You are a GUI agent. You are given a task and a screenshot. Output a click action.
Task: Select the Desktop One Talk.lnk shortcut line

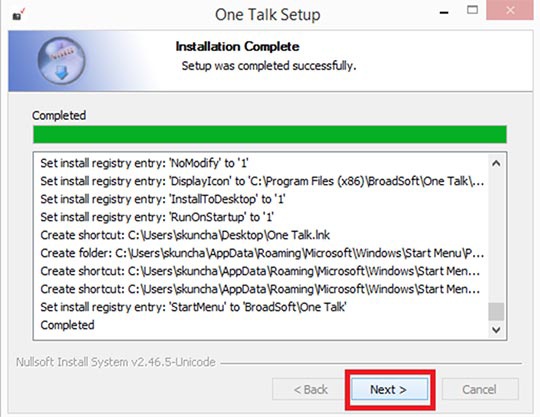185,235
